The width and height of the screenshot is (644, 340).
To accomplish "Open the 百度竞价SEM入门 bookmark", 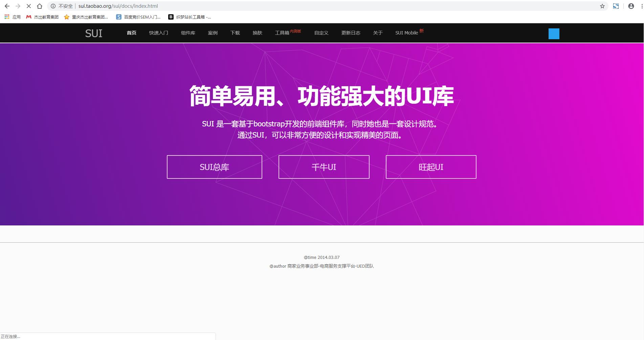I will [138, 17].
